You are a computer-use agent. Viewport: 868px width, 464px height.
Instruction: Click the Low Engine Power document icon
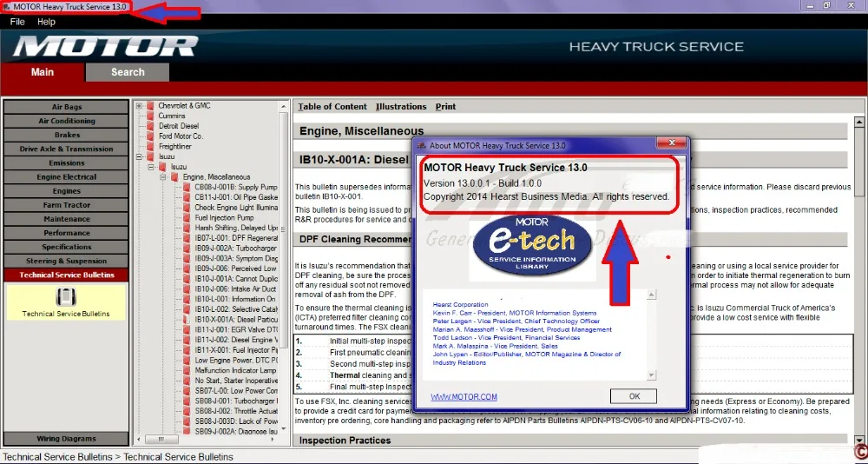coord(187,361)
